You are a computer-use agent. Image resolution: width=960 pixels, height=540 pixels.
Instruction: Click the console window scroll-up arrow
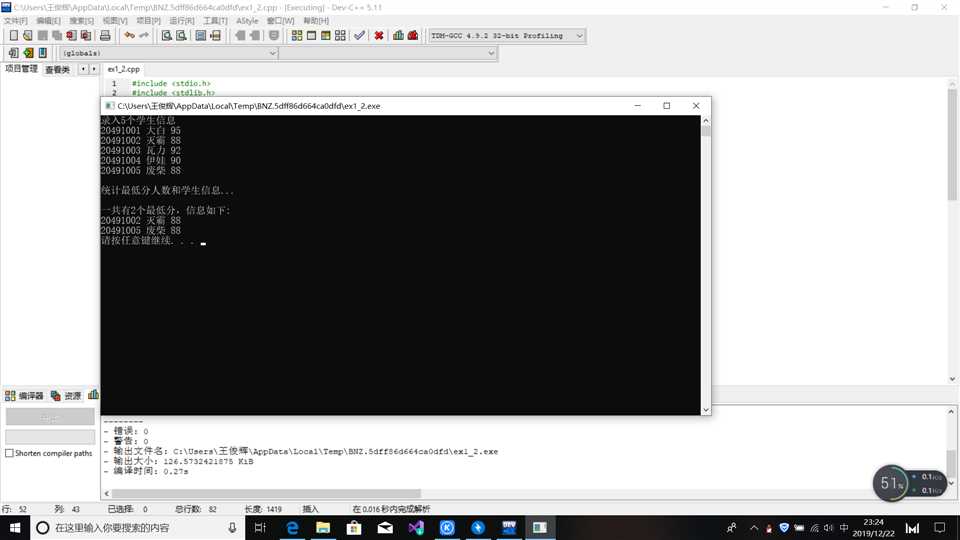706,121
